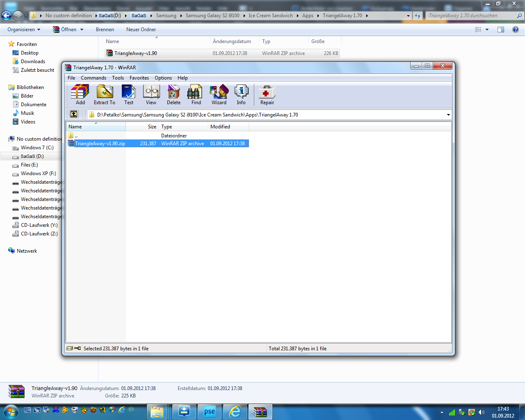Sort Explorer list by Änderungsdatum column
The image size is (525, 420).
(235, 41)
